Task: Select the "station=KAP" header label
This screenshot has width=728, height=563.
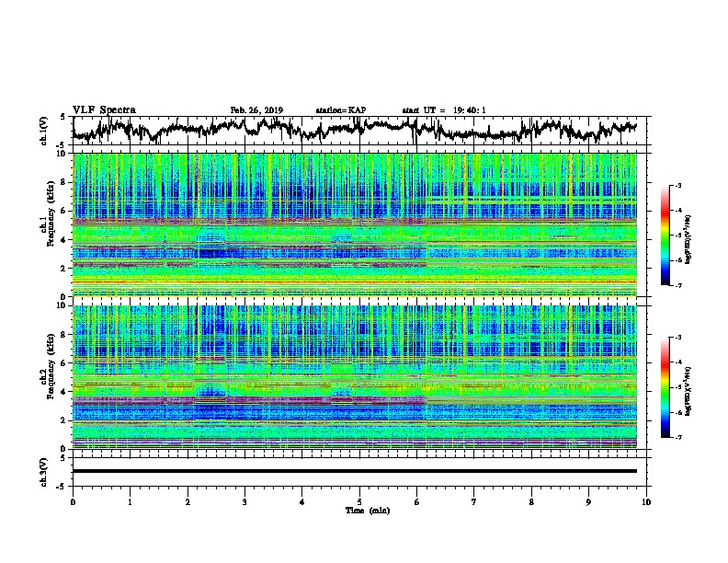Action: coord(341,110)
